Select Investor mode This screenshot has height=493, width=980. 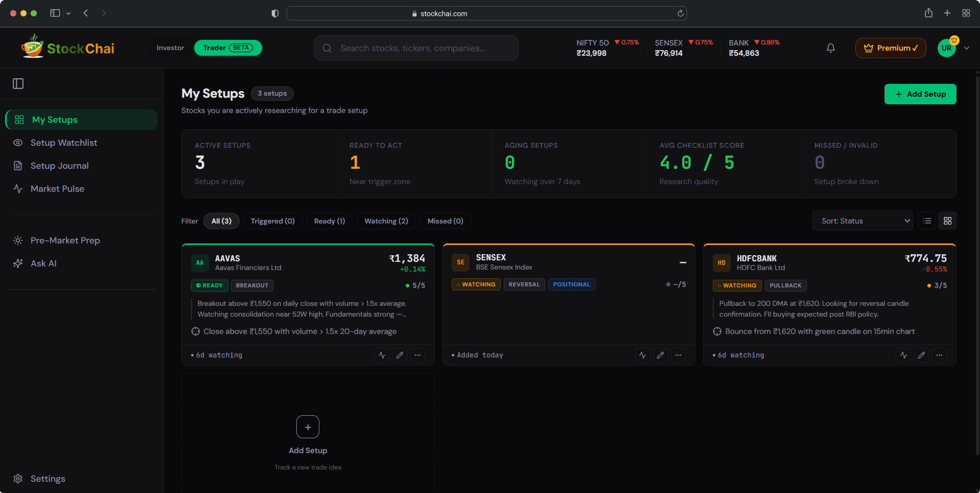tap(170, 48)
